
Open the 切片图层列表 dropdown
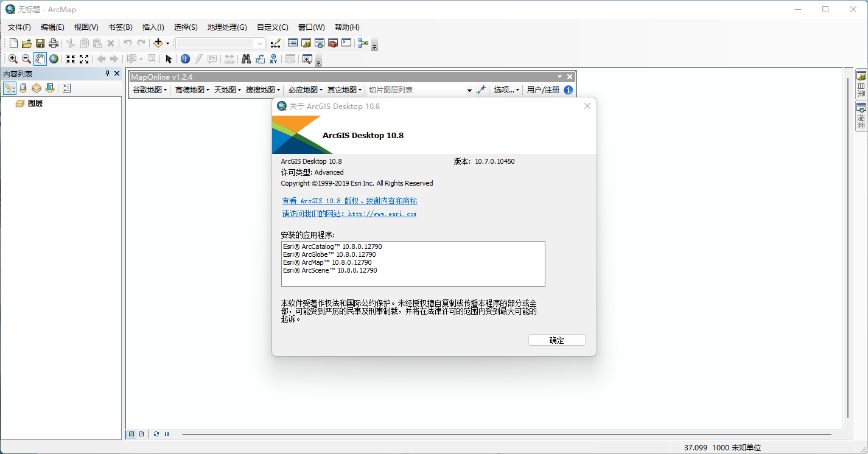(469, 90)
